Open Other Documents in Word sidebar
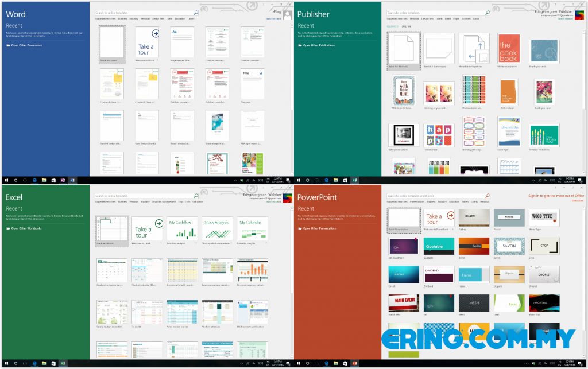Image resolution: width=588 pixels, height=369 pixels. click(24, 45)
